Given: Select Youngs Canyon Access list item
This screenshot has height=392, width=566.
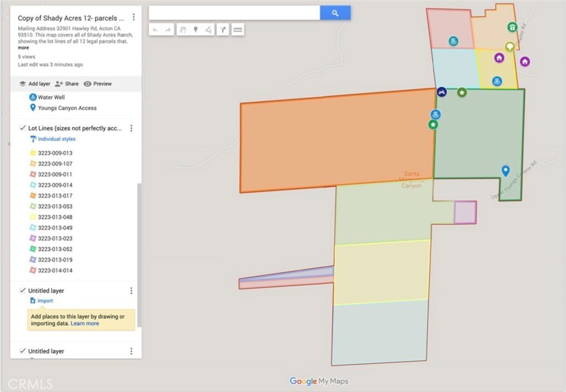Looking at the screenshot, I should point(67,108).
